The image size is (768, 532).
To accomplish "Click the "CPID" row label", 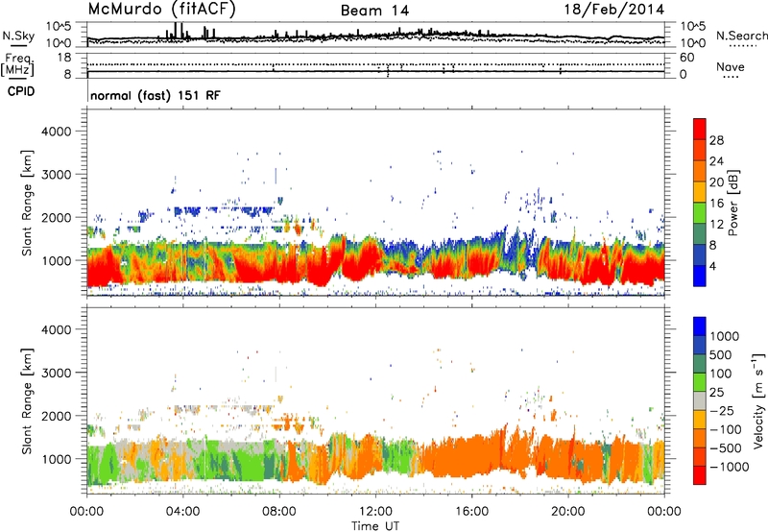I will pos(21,91).
